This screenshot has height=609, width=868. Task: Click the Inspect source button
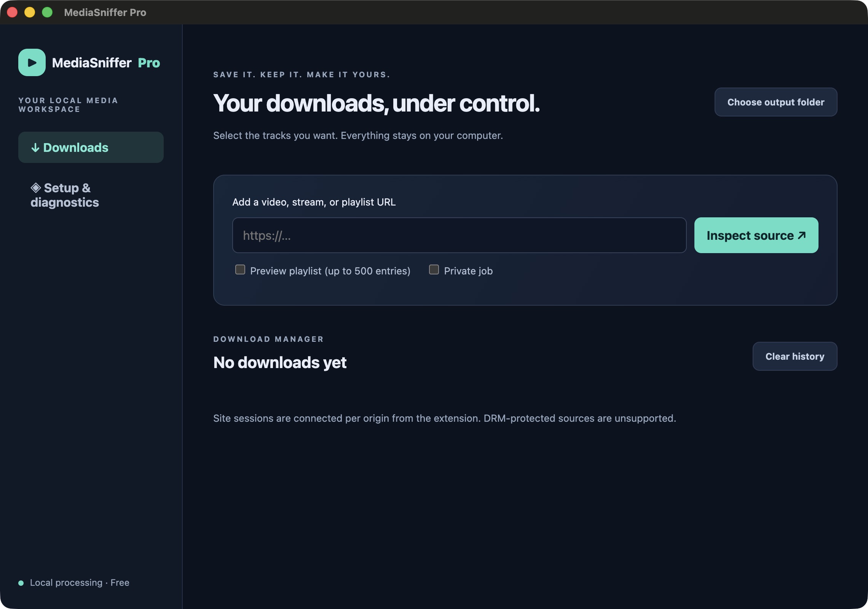coord(756,235)
